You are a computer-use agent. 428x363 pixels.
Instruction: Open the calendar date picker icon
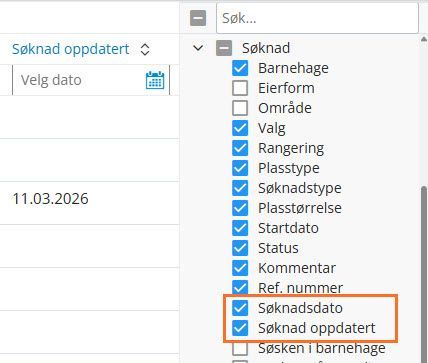155,80
